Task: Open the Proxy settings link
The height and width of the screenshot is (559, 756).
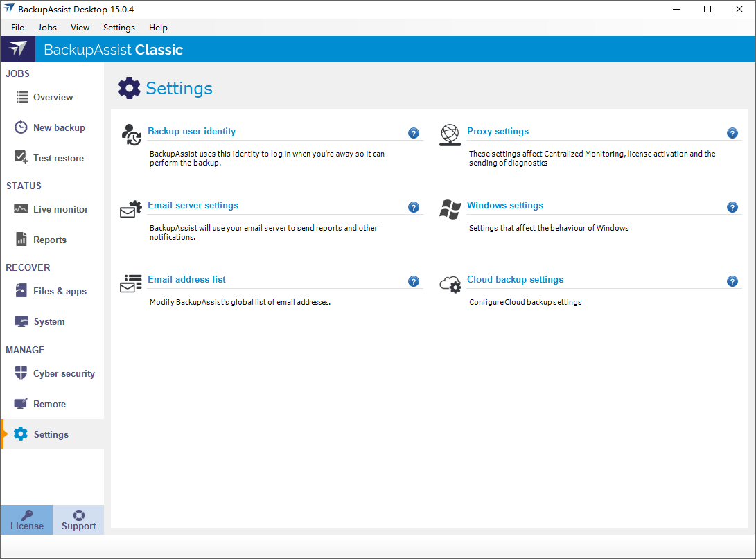Action: 498,131
